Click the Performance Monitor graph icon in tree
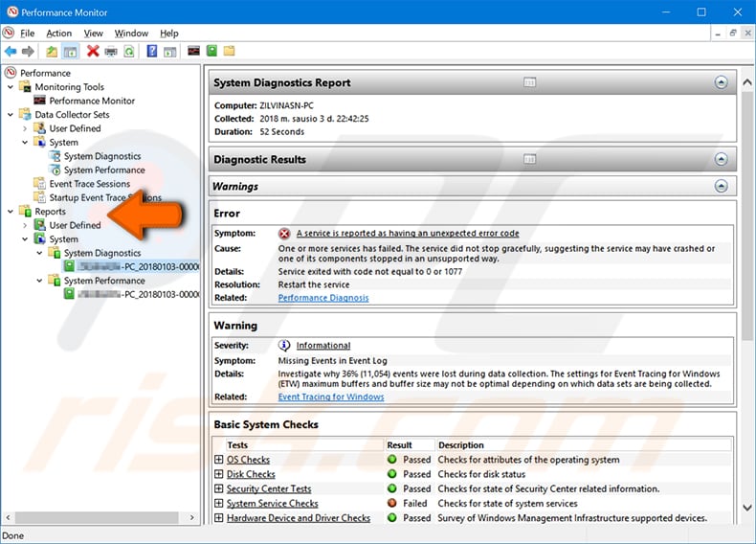Image resolution: width=756 pixels, height=544 pixels. pyautogui.click(x=39, y=101)
